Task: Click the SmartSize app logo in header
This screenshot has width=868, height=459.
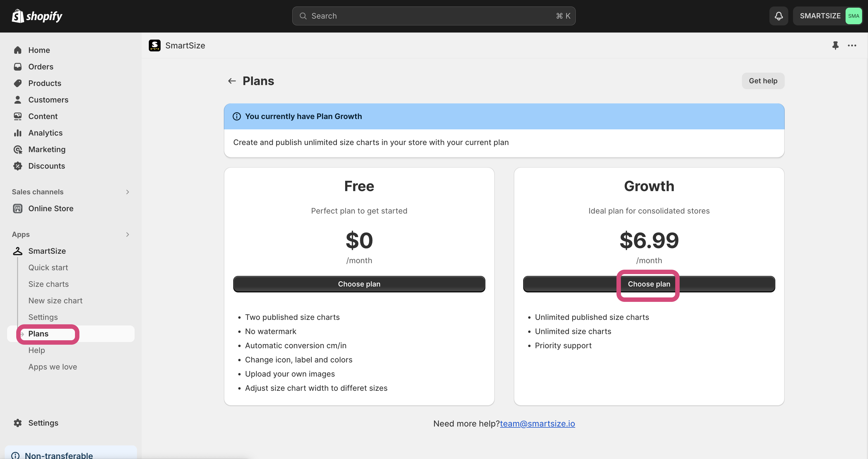Action: point(155,45)
